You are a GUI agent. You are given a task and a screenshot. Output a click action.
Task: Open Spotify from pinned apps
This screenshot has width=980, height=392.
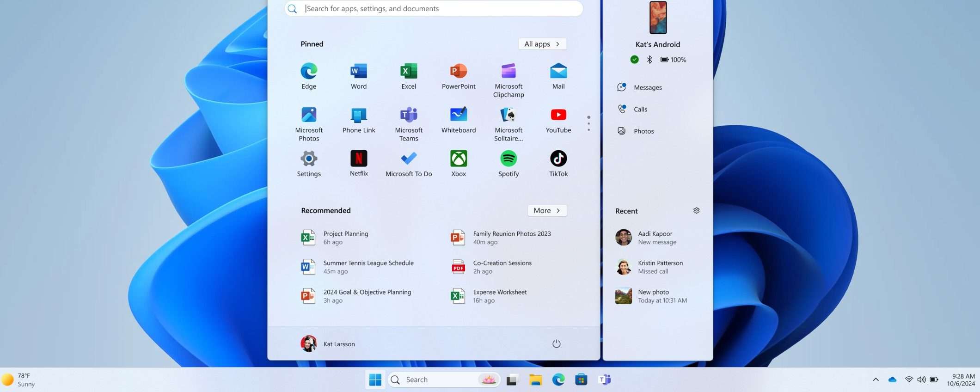(x=508, y=164)
